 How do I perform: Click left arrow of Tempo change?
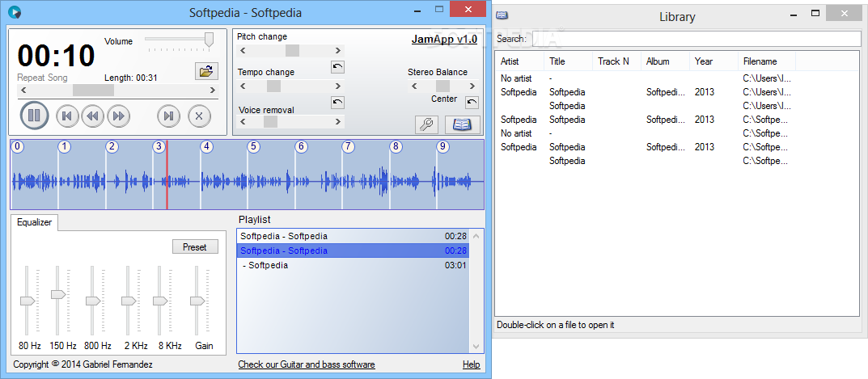click(x=243, y=86)
